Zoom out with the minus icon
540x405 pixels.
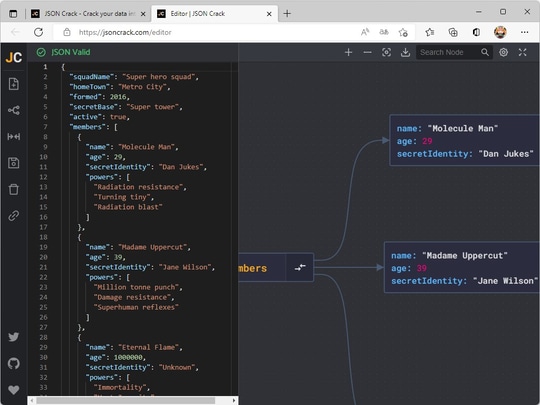point(367,52)
